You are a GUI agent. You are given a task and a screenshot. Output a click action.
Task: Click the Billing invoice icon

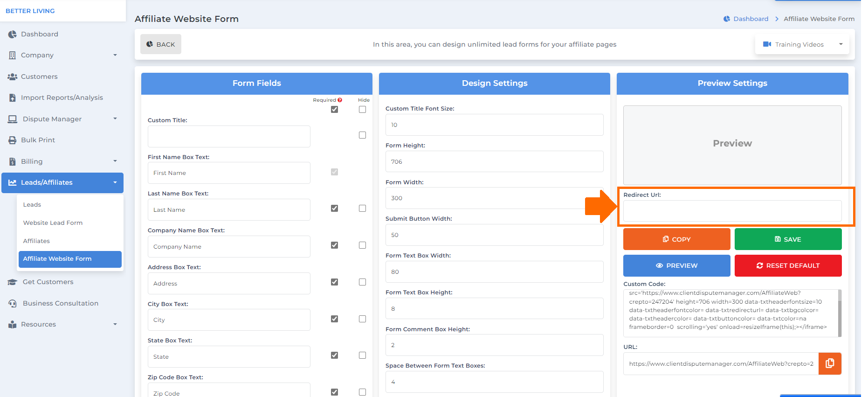pos(13,161)
